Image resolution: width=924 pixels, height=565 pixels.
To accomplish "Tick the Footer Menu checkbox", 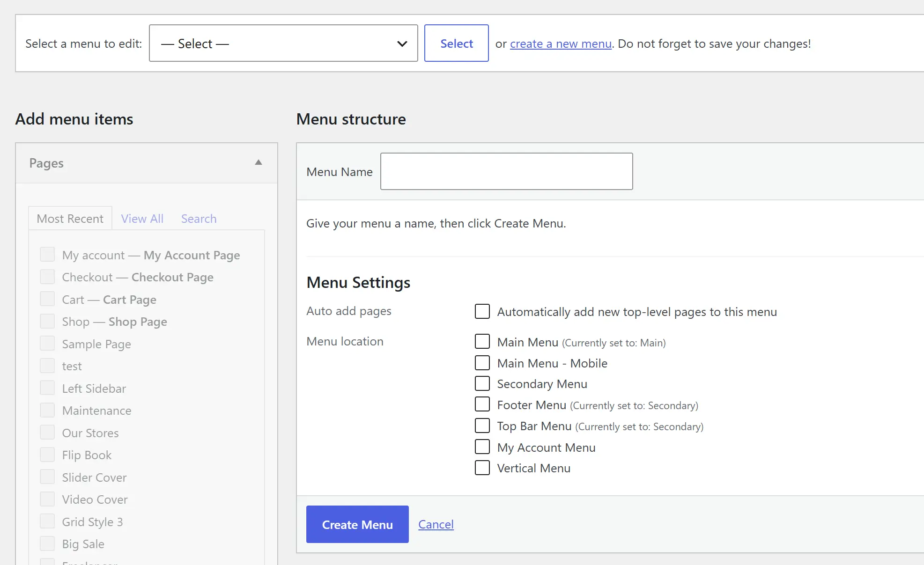I will (482, 404).
